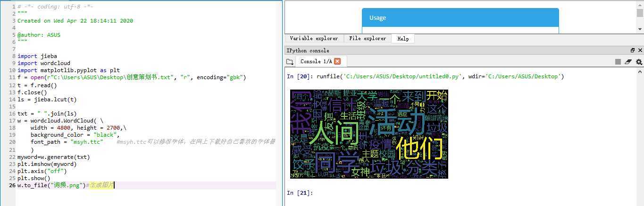The width and height of the screenshot is (644, 206).
Task: Click the plt.axis("off") line
Action: coord(42,171)
